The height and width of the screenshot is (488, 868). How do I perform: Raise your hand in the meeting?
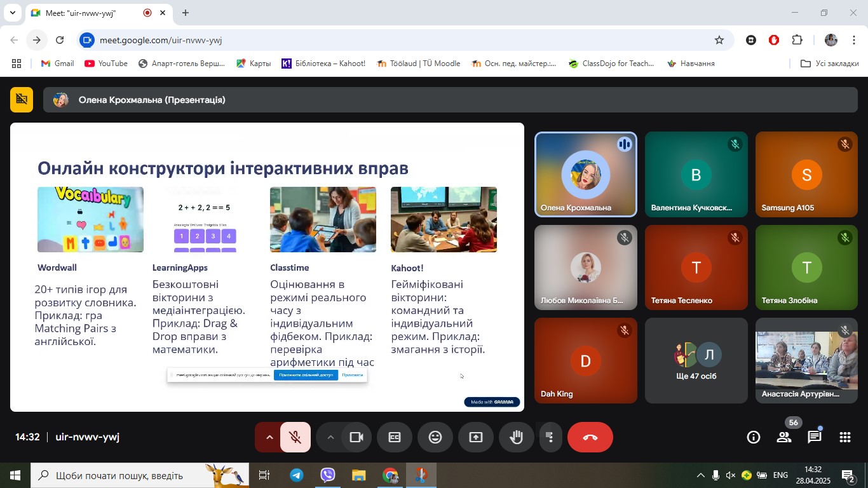click(x=517, y=437)
